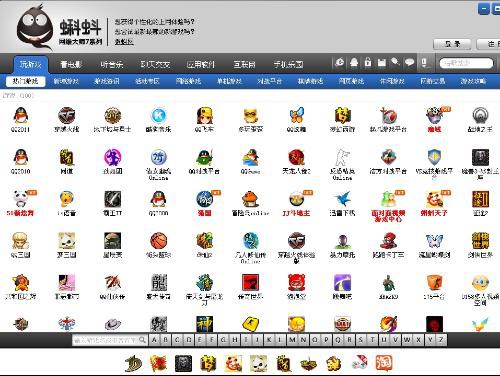This screenshot has height=376, width=500.
Task: Go to the 互联网 tab
Action: tap(244, 64)
